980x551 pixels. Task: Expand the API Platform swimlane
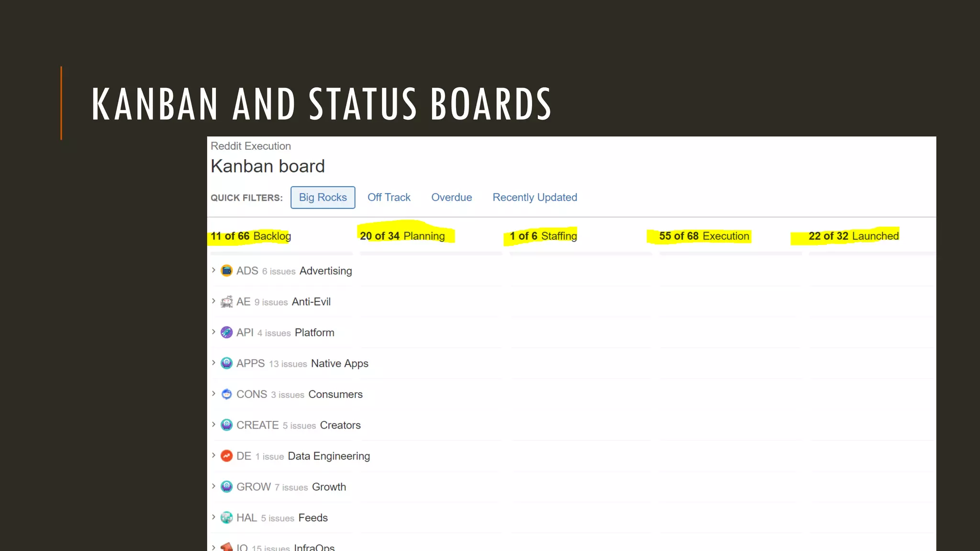point(213,332)
